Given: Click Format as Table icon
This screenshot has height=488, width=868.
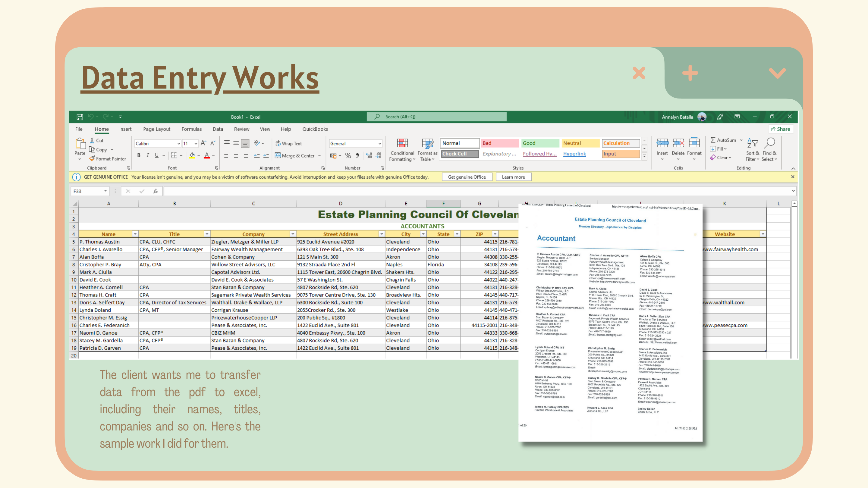Looking at the screenshot, I should 427,143.
